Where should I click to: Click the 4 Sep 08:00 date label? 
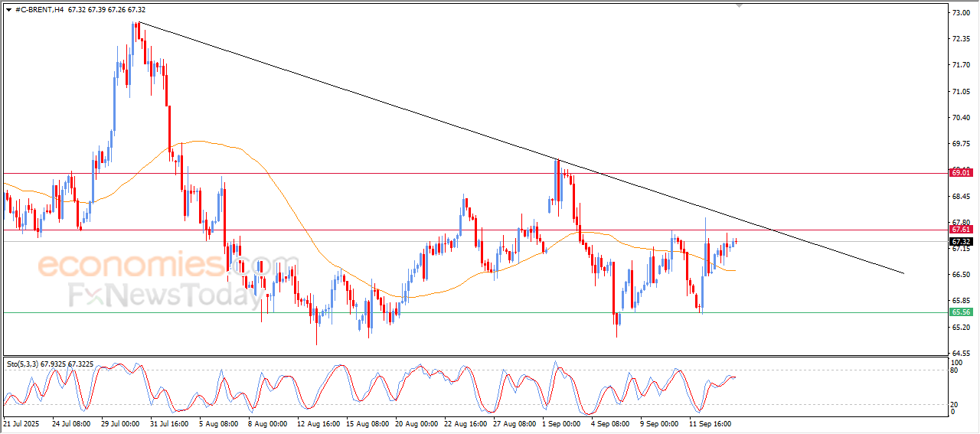click(610, 423)
